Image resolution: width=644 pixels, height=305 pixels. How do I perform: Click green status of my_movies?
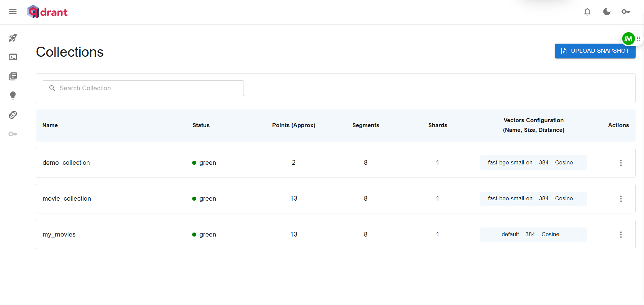(204, 235)
